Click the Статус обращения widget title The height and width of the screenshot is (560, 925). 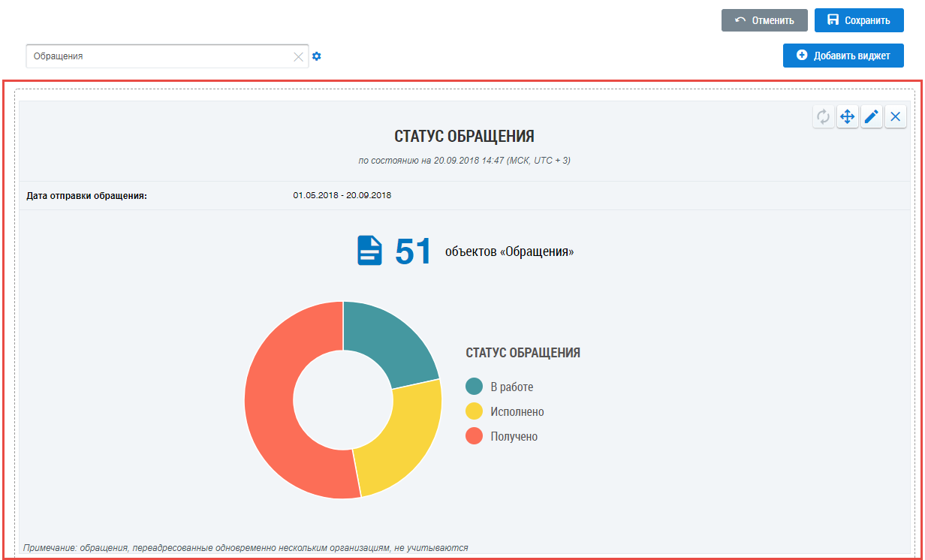464,136
